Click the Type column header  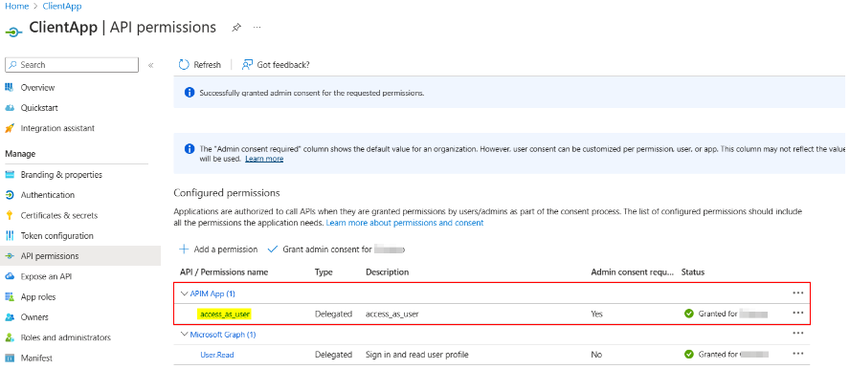(324, 272)
